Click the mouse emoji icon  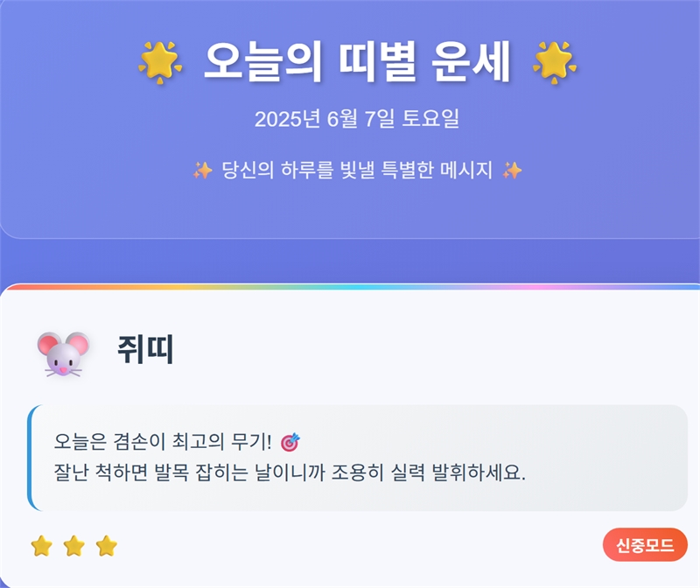(x=63, y=353)
